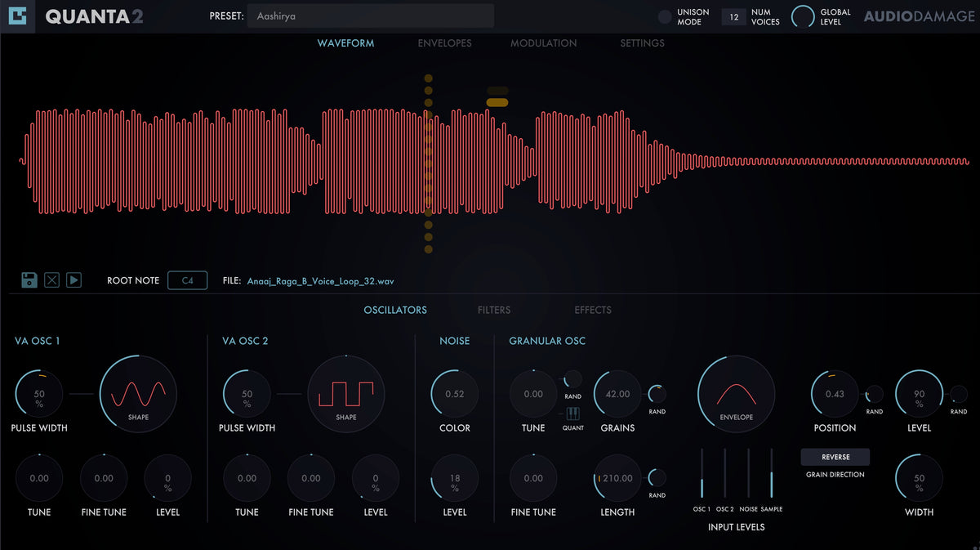Click the VA OSC 1 Pulse Width knob
Image resolution: width=980 pixels, height=550 pixels.
click(39, 394)
